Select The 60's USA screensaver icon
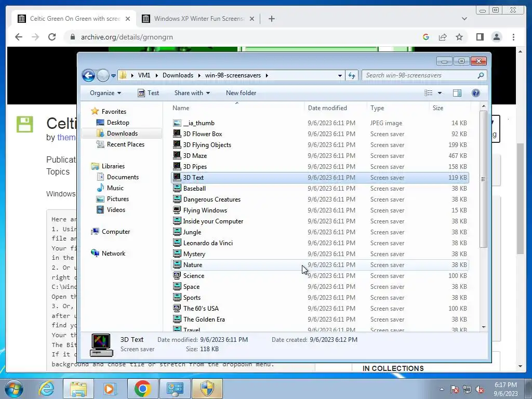Image resolution: width=532 pixels, height=399 pixels. coord(177,308)
